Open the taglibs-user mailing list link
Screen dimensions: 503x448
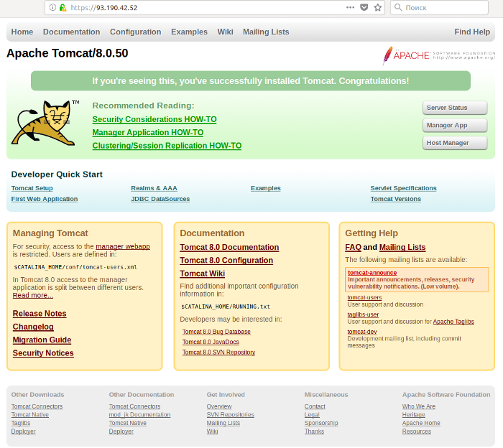(363, 314)
